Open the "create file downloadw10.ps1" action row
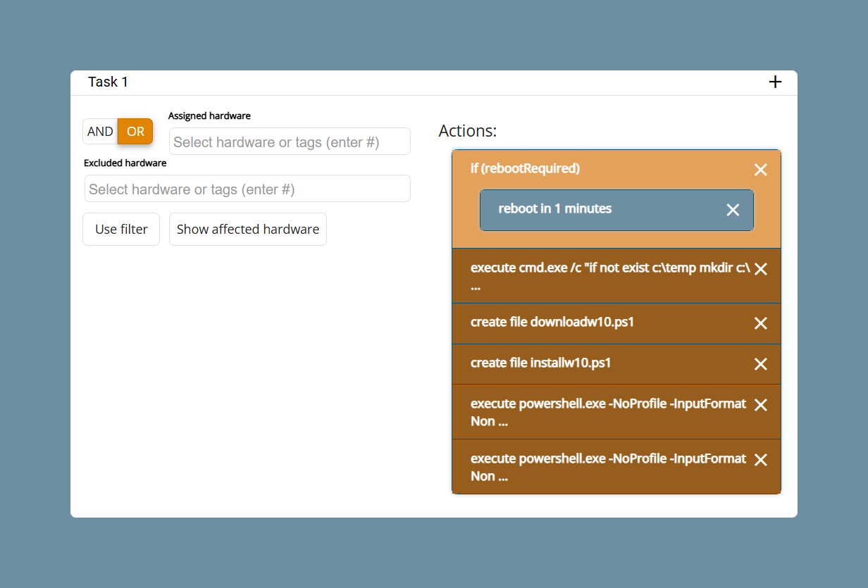The image size is (868, 588). (x=616, y=323)
